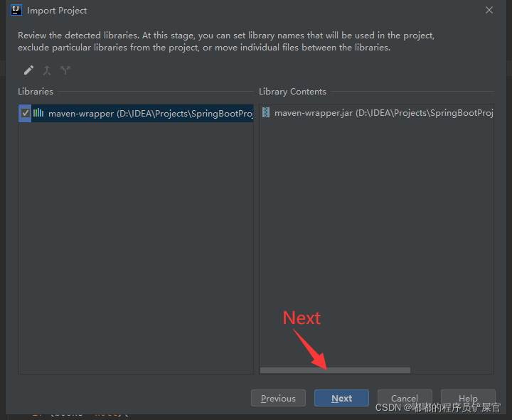Image resolution: width=512 pixels, height=420 pixels.
Task: Click the merge libraries toolbar icon
Action: click(47, 70)
